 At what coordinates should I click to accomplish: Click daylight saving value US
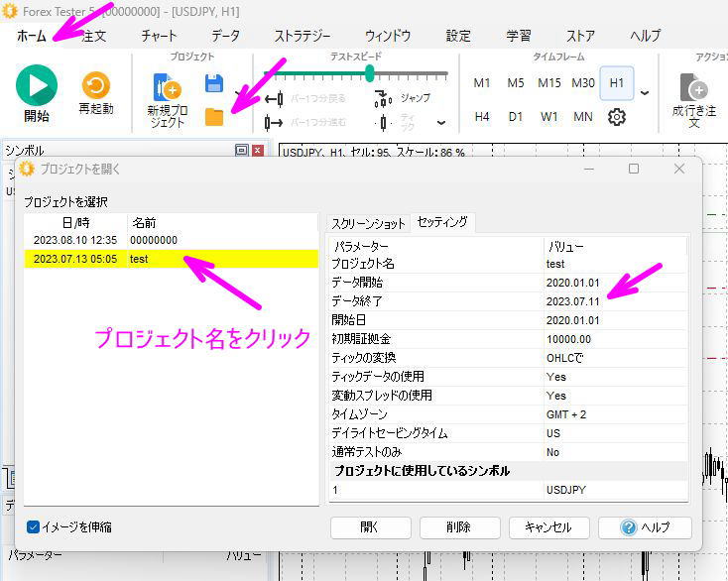click(553, 433)
